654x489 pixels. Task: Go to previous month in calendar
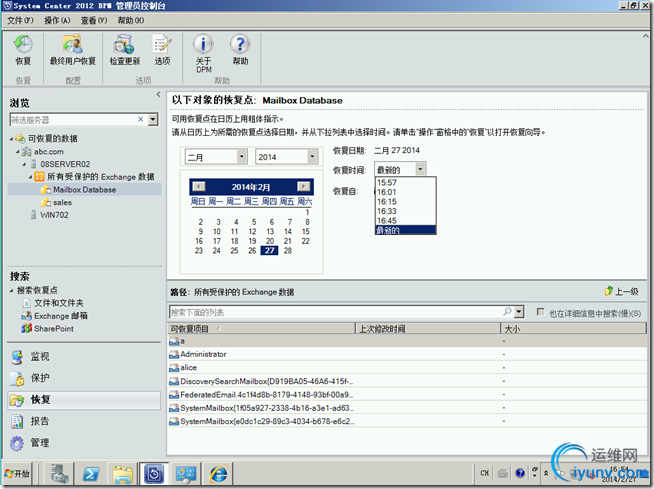199,187
